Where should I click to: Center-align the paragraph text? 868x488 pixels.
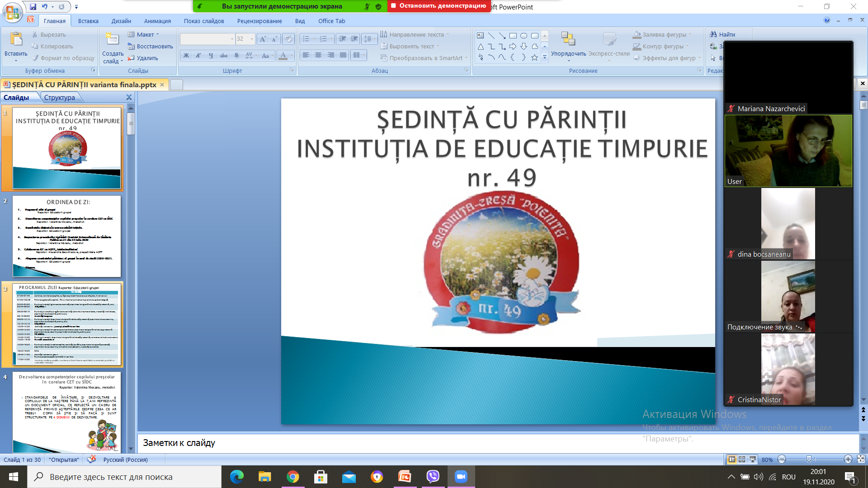pos(319,55)
